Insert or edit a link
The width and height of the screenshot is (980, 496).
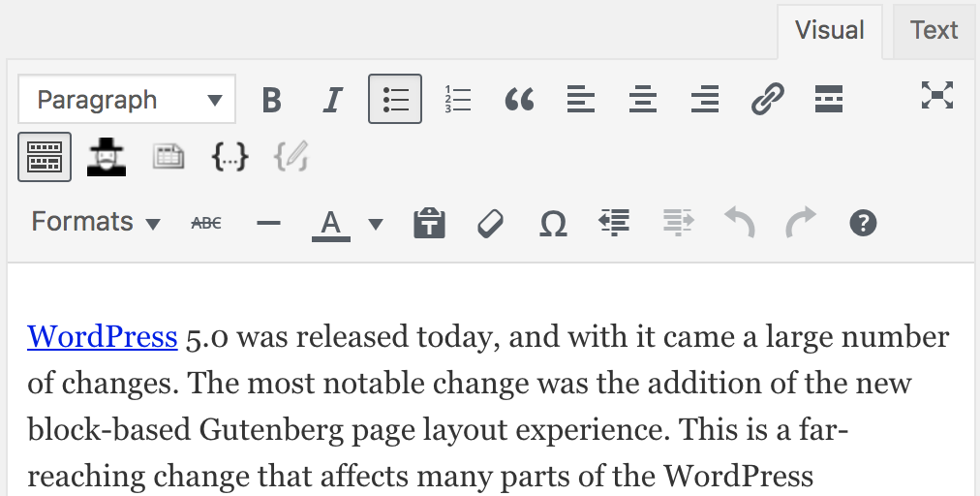coord(767,100)
